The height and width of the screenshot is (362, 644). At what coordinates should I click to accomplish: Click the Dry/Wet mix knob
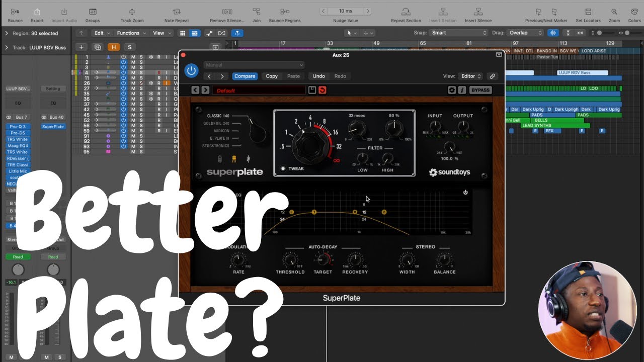coord(449,147)
